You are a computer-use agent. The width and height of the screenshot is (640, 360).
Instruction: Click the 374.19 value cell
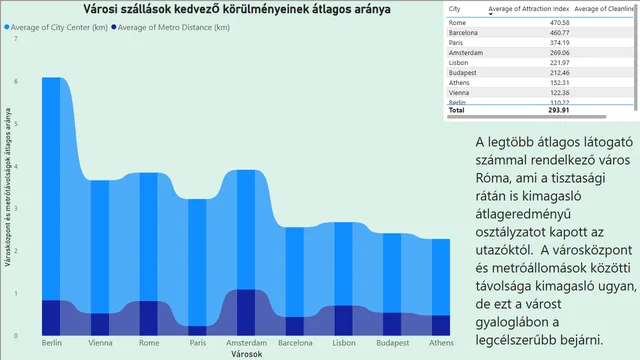[x=559, y=43]
